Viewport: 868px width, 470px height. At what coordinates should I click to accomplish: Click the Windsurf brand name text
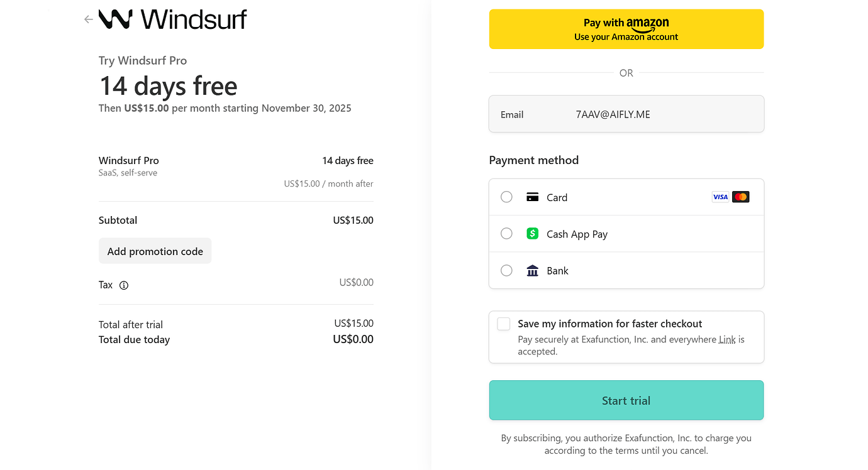[x=194, y=19]
